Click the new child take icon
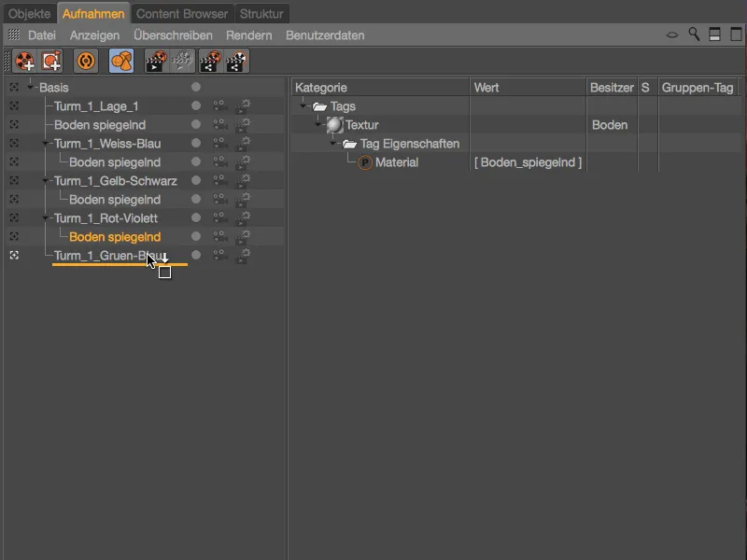Image resolution: width=747 pixels, height=560 pixels. pyautogui.click(x=51, y=61)
